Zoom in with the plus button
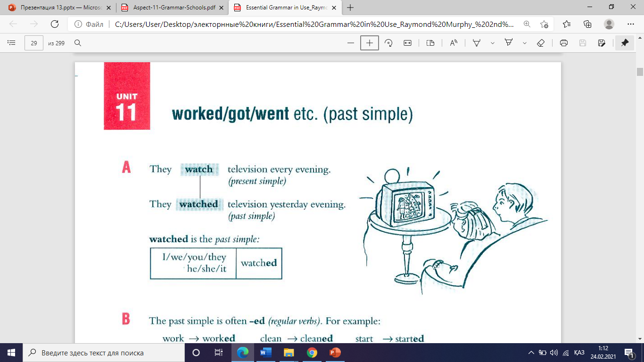Image resolution: width=644 pixels, height=362 pixels. pyautogui.click(x=370, y=43)
